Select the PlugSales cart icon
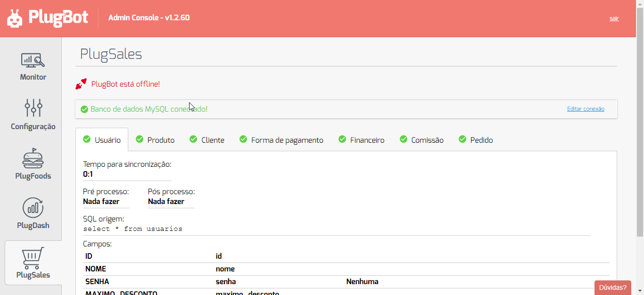644x295 pixels. tap(33, 258)
